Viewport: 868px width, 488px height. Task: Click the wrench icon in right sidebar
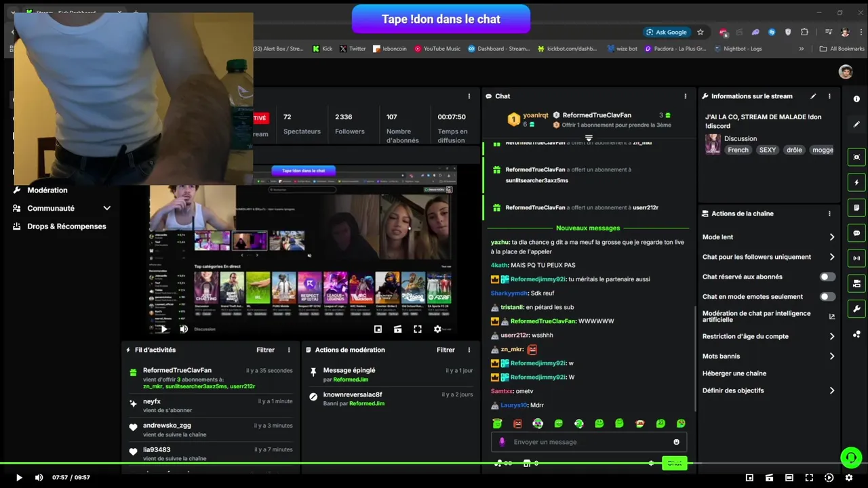[856, 309]
